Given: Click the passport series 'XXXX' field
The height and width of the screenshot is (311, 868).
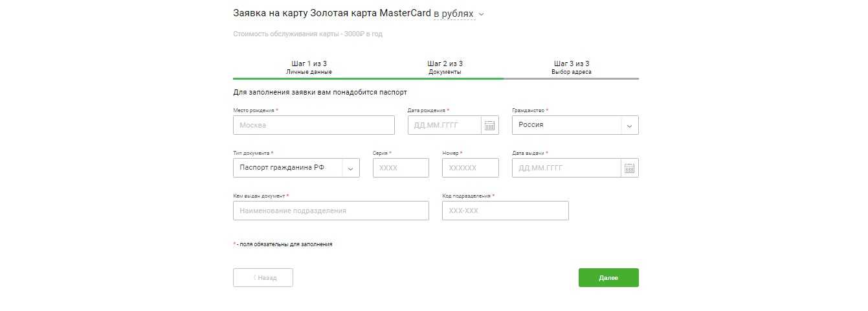Looking at the screenshot, I should point(401,168).
